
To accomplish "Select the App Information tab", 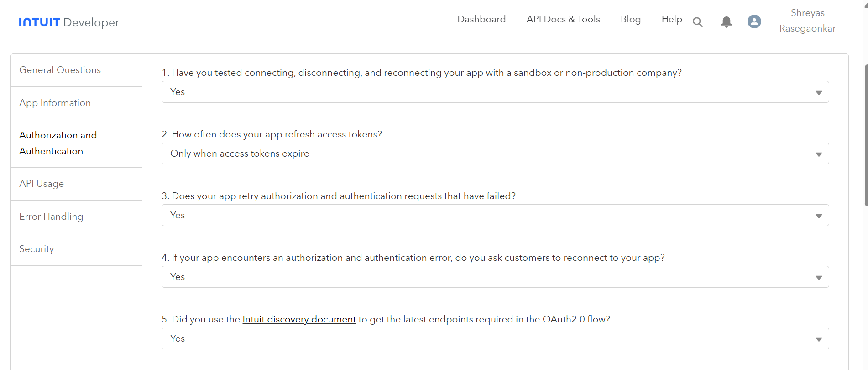I will pyautogui.click(x=55, y=103).
